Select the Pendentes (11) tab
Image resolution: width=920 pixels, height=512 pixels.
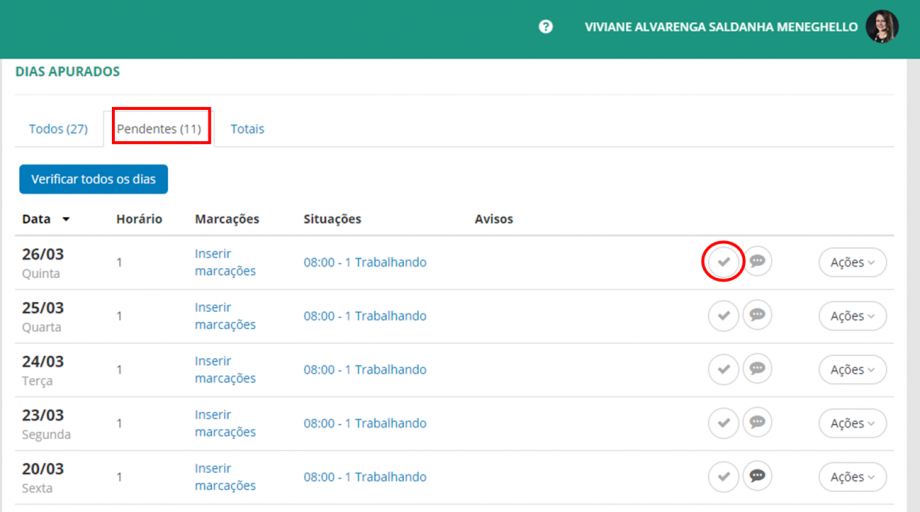click(159, 129)
